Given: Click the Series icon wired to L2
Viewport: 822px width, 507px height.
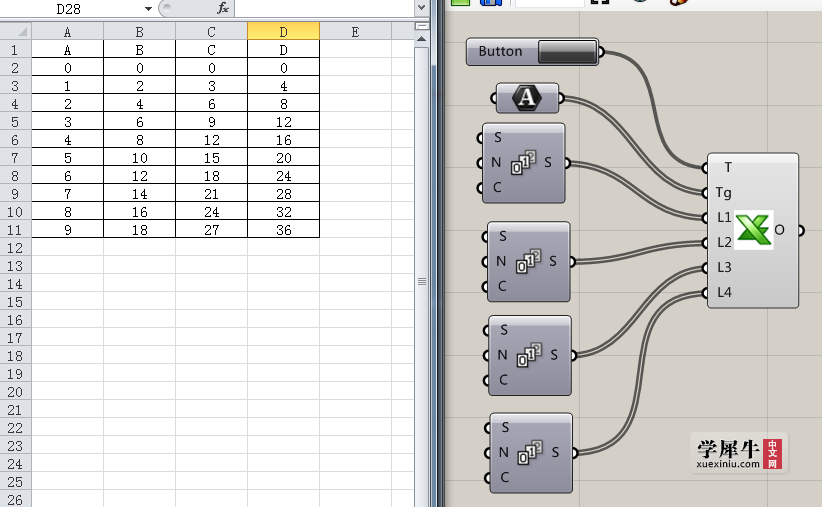Looking at the screenshot, I should point(528,261).
